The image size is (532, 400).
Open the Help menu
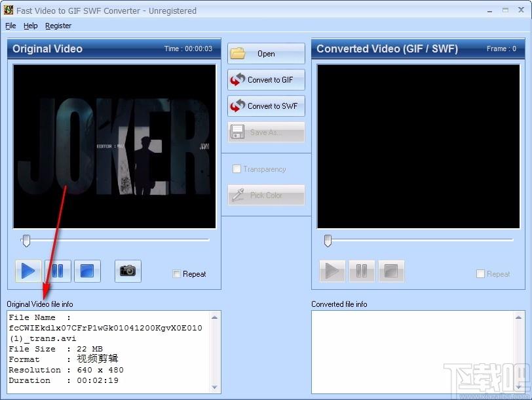(31, 26)
